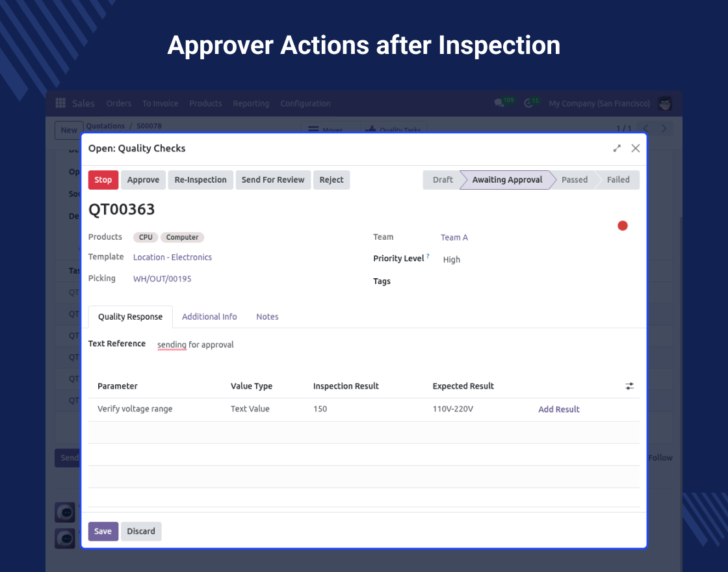
Task: Expand the dialog to full screen
Action: (617, 148)
